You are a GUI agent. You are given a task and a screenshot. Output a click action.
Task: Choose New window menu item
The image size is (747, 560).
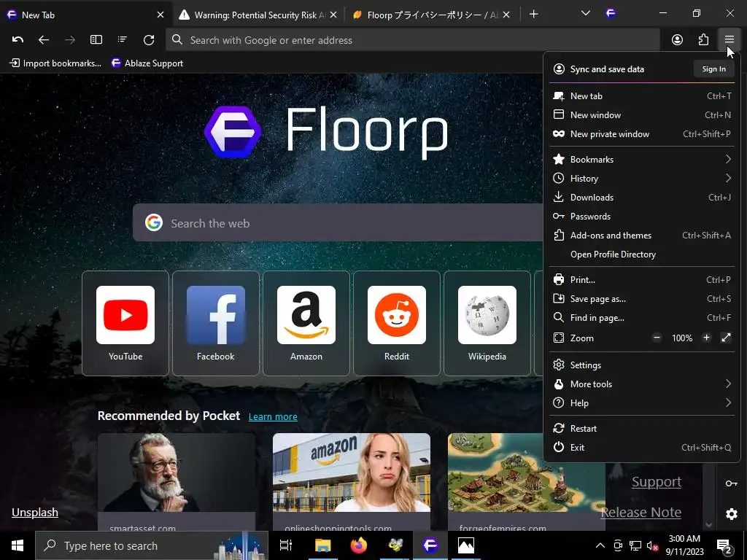click(642, 114)
